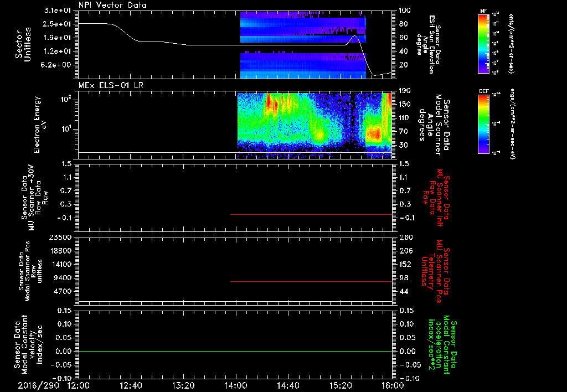This screenshot has height=392, width=567.
Task: Click the 23500 scanner position tick value
Action: tap(60, 237)
